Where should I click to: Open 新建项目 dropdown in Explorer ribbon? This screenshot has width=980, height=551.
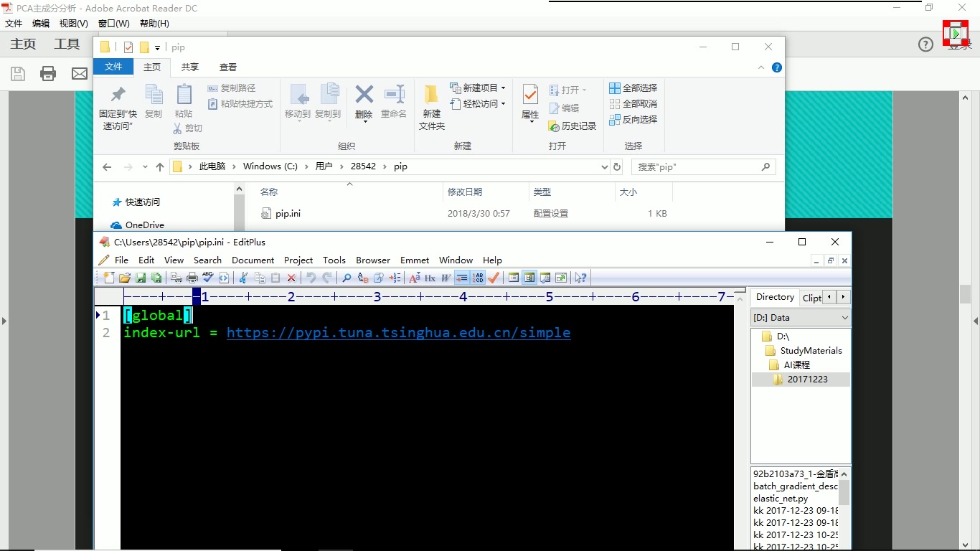[x=478, y=88]
